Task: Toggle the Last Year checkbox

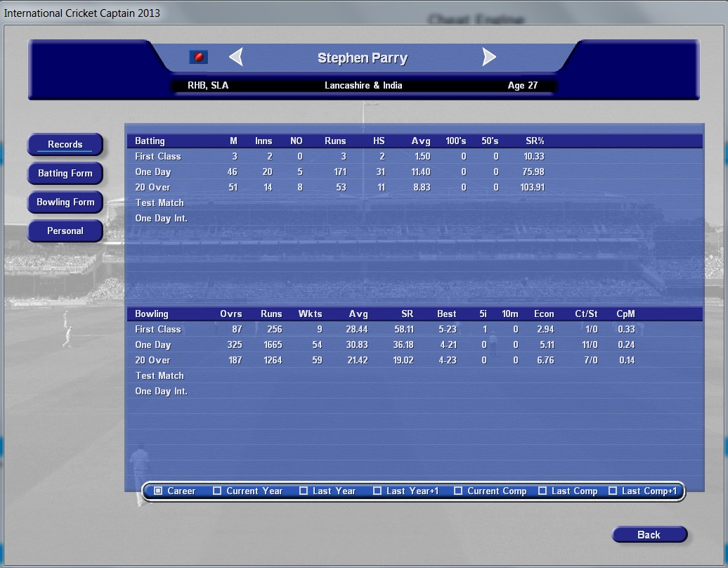Action: click(x=304, y=491)
